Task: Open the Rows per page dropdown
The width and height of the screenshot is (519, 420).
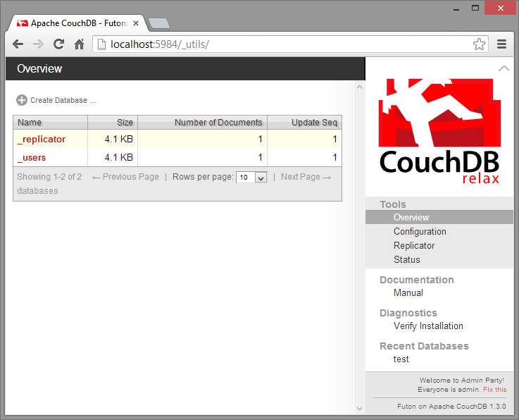Action: click(x=251, y=177)
